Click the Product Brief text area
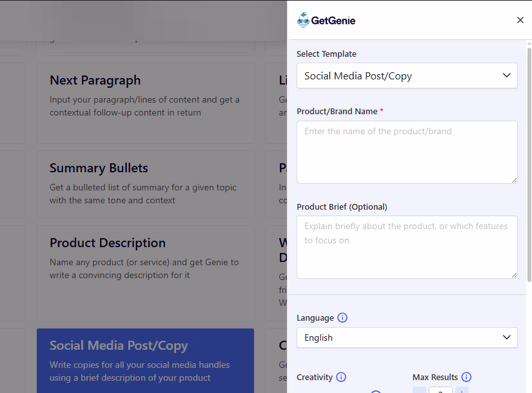Viewport: 532px width, 393px height. point(407,247)
